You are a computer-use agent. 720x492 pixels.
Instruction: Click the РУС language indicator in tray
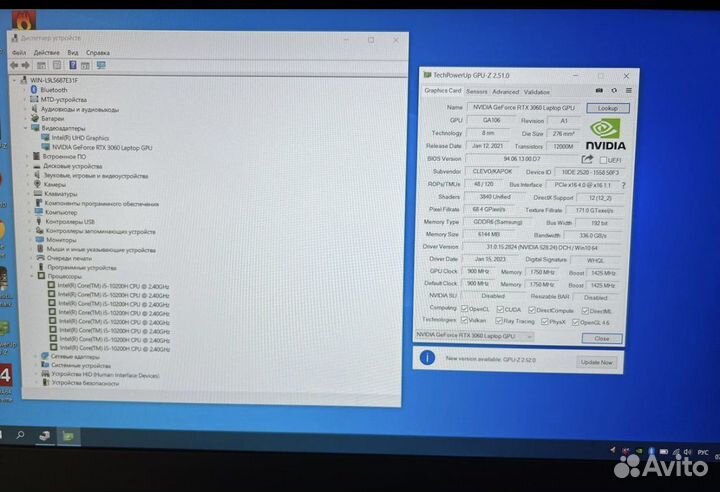click(x=703, y=452)
